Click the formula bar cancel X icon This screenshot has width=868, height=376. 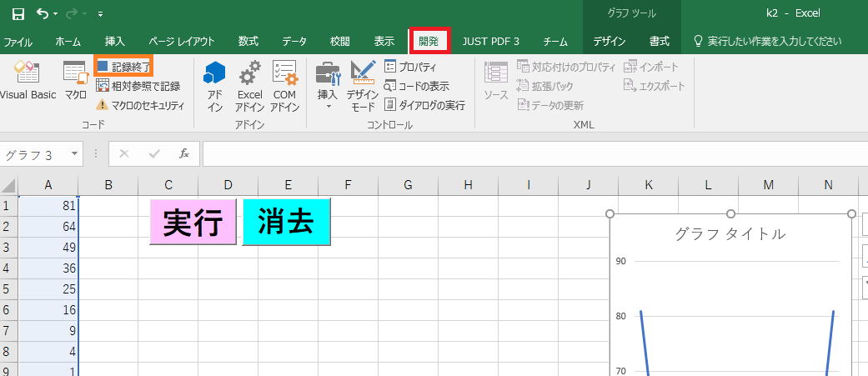[x=124, y=154]
